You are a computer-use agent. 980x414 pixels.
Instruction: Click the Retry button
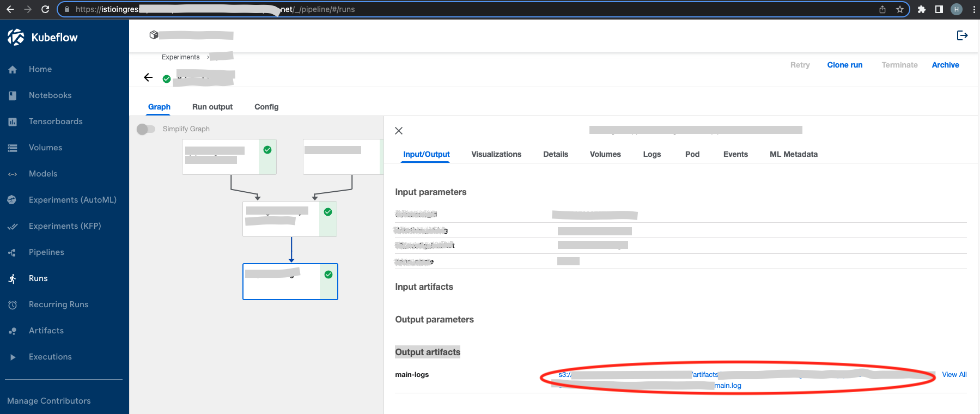(x=800, y=65)
